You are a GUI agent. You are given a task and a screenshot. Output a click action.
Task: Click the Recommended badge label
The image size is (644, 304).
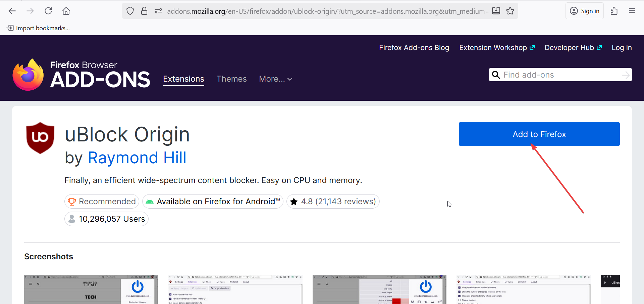pos(102,202)
